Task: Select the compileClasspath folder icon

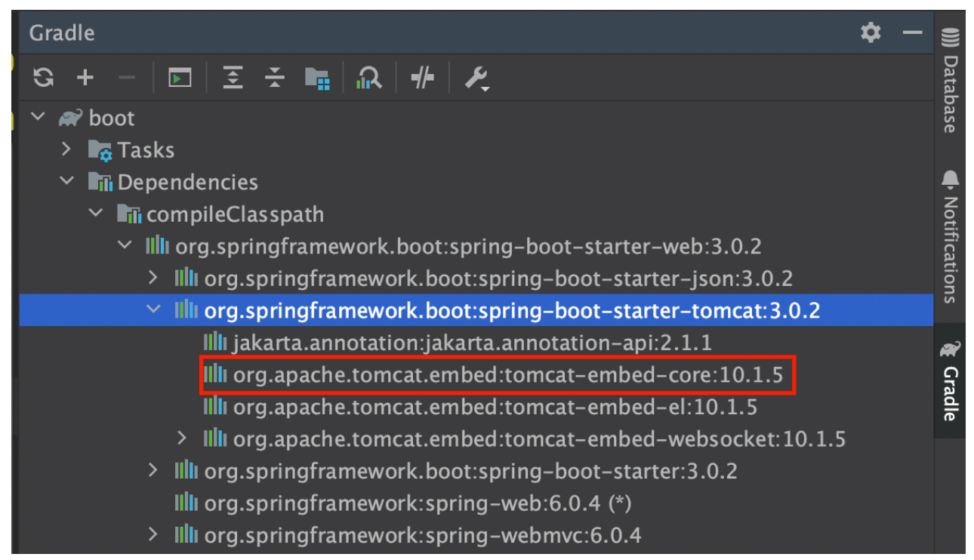Action: pyautogui.click(x=129, y=214)
